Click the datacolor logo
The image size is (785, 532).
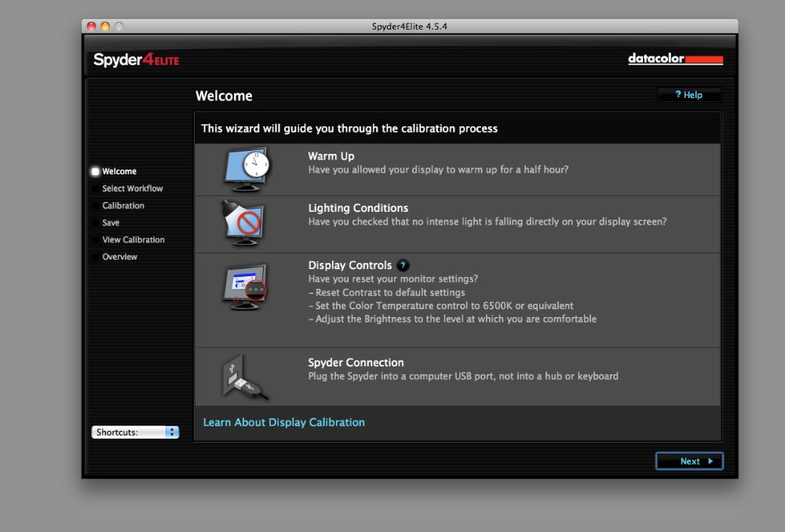tap(675, 59)
